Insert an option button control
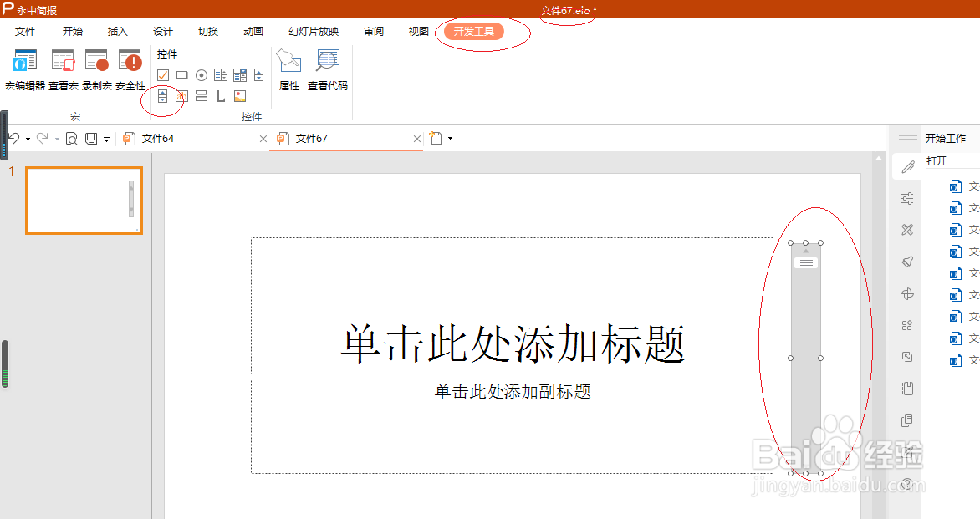Screen dimensions: 980x519 pos(201,74)
